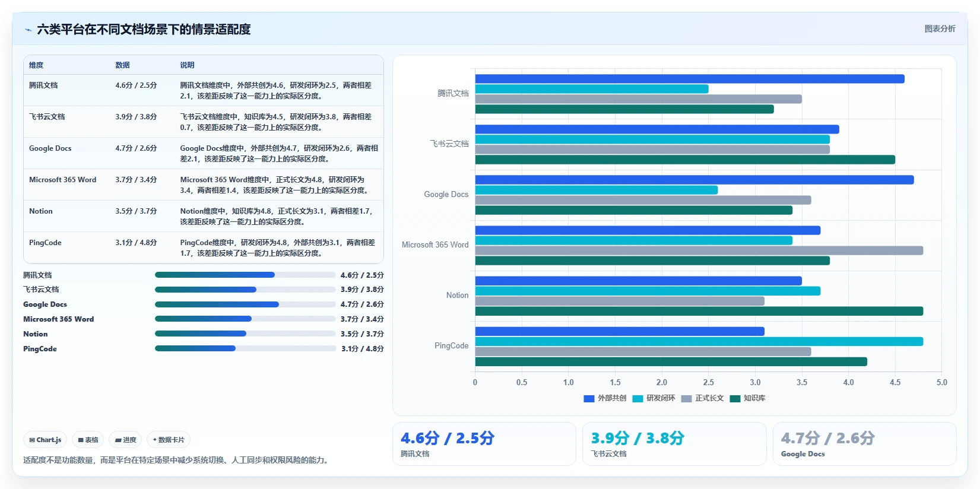Click the dark green 知识库 bar for Microsoft 365 Word
The image size is (980, 489).
pyautogui.click(x=652, y=261)
